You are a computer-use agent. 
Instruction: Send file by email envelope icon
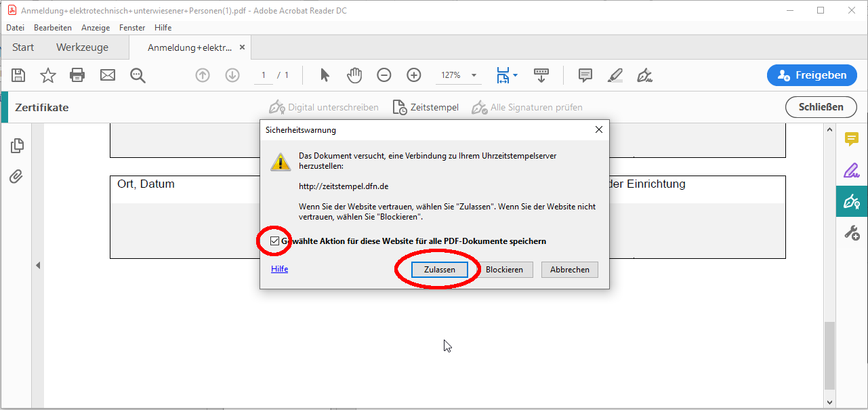point(108,75)
